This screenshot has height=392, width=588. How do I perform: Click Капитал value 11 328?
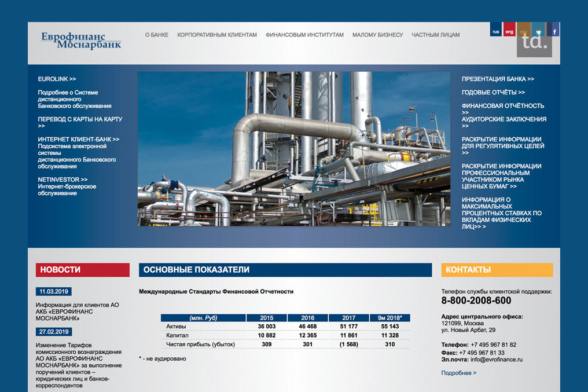389,335
